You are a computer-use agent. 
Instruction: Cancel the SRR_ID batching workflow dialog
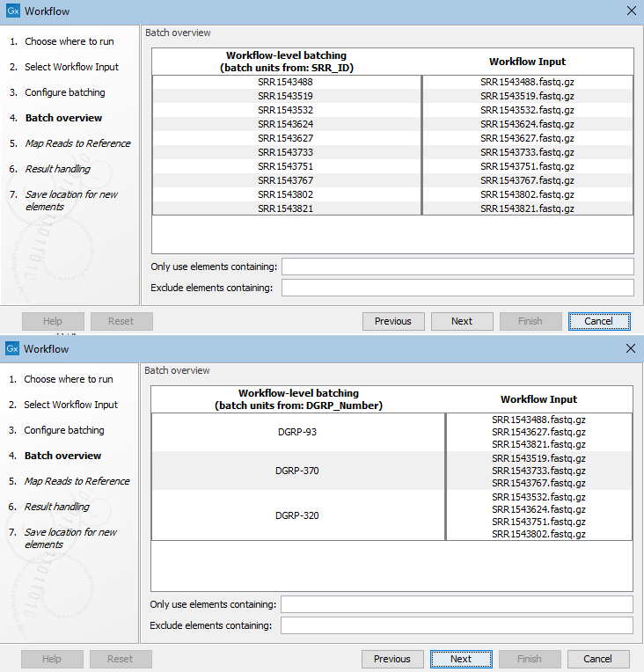click(598, 321)
